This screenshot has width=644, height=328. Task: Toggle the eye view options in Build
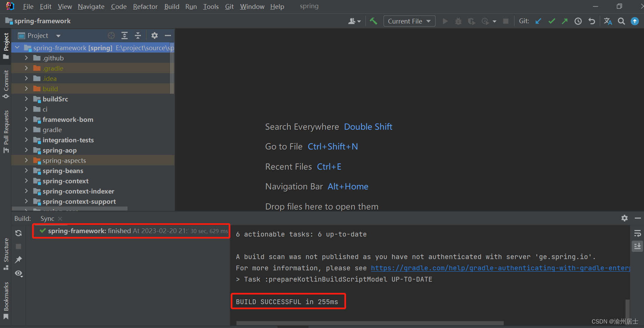coord(19,274)
